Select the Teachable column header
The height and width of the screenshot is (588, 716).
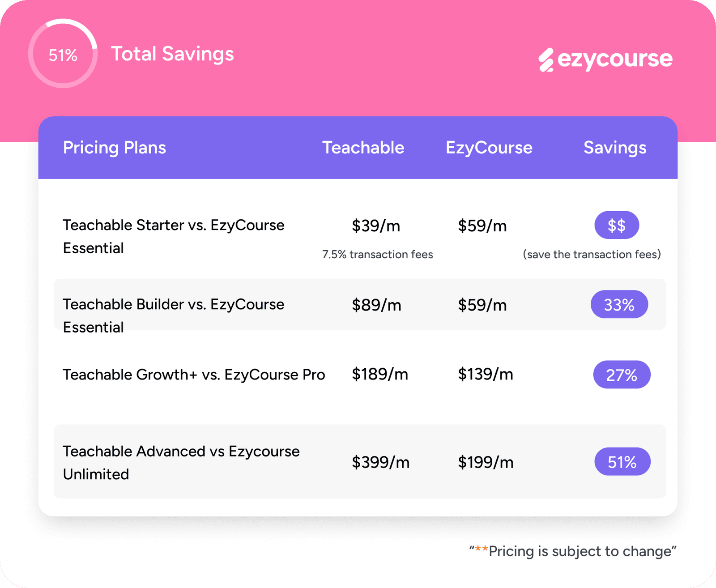click(363, 148)
